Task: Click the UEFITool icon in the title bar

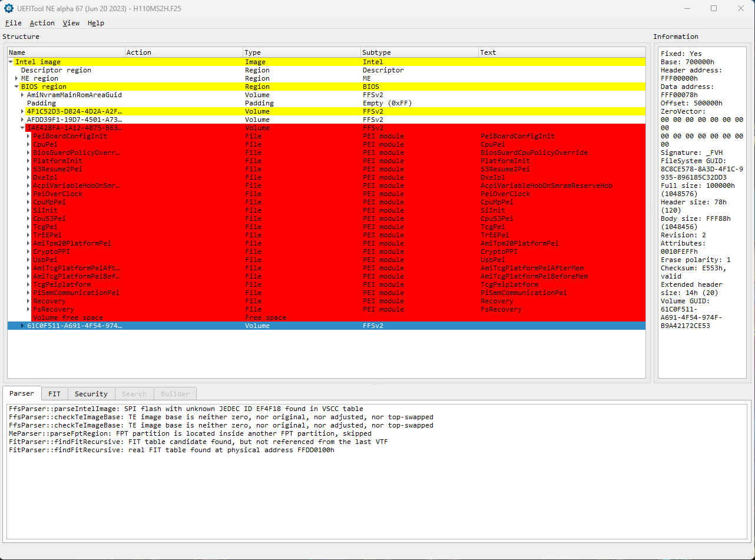Action: 8,8
